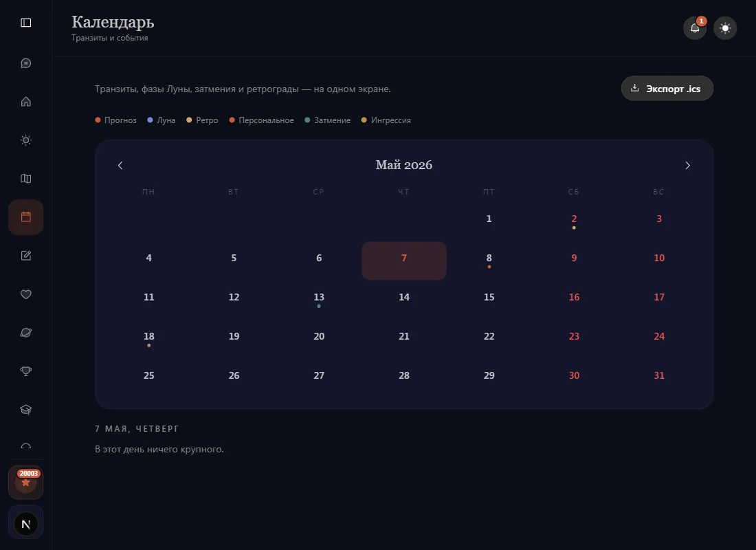This screenshot has height=550, width=756.
Task: Select May 13 with eclipse marker
Action: click(319, 299)
